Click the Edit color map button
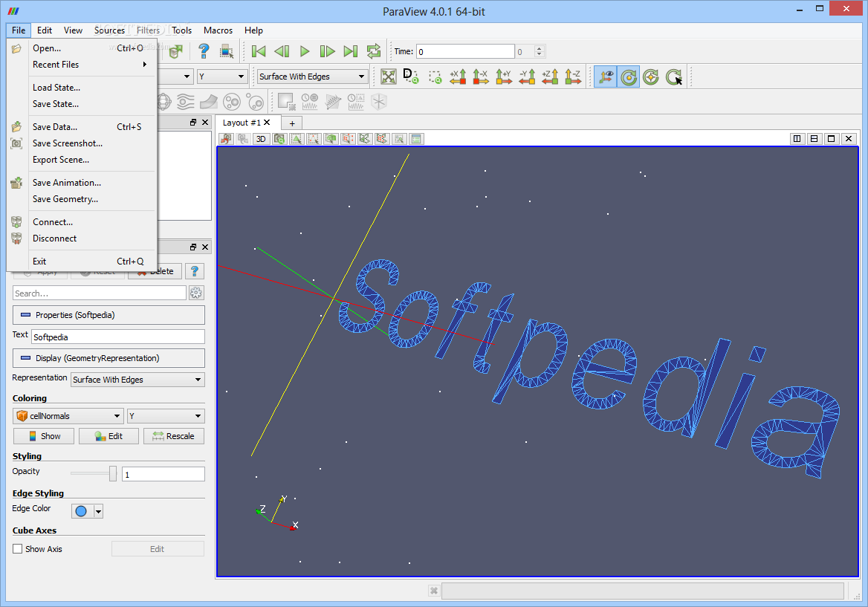Screen dimensions: 868x607 click(x=108, y=436)
